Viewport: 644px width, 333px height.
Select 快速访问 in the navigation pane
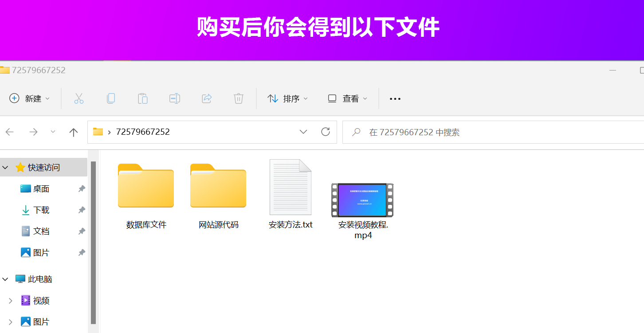click(x=43, y=168)
